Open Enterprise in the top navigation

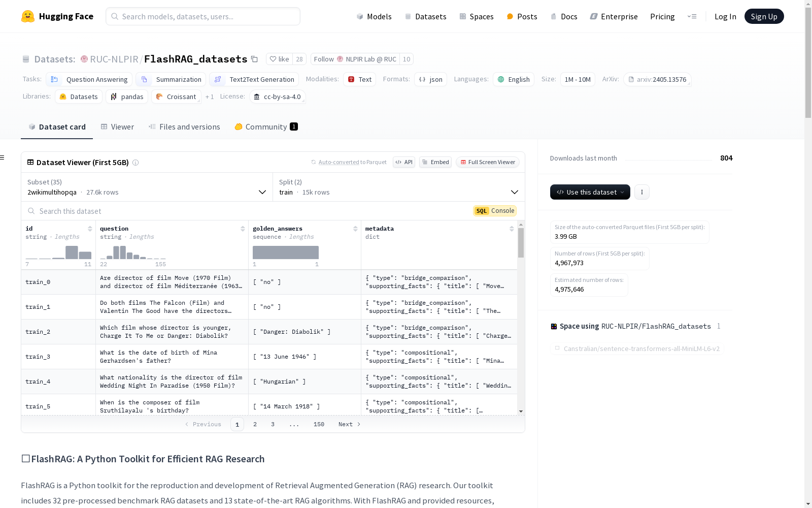(614, 16)
